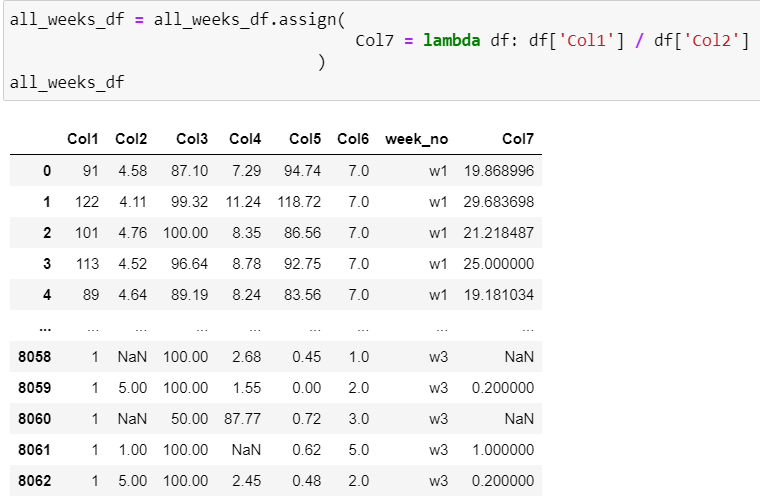Click the Col2 value 4.11

[132, 202]
